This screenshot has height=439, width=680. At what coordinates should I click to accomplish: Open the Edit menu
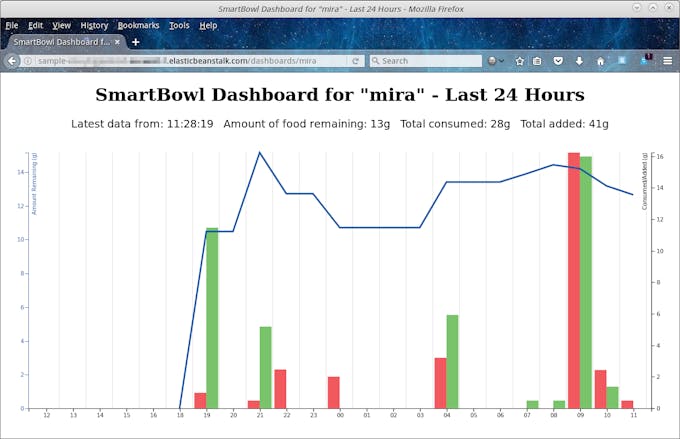pos(36,26)
